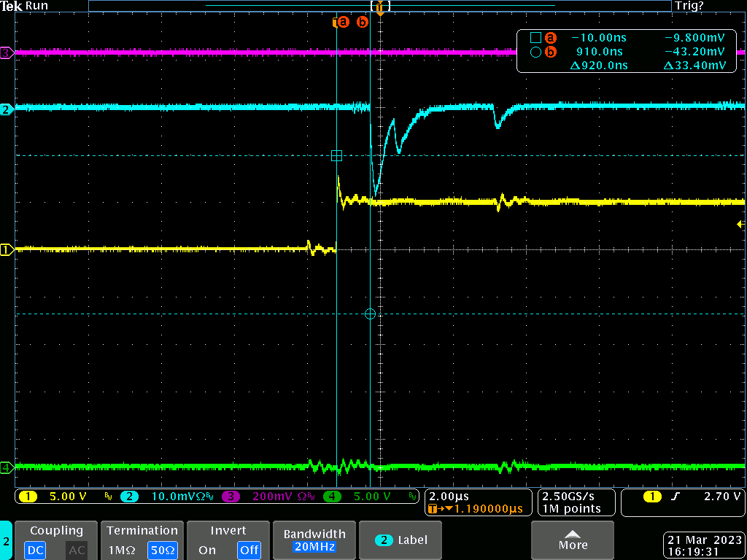Click the channel 2 cyan ground marker
747x560 pixels.
(x=7, y=109)
